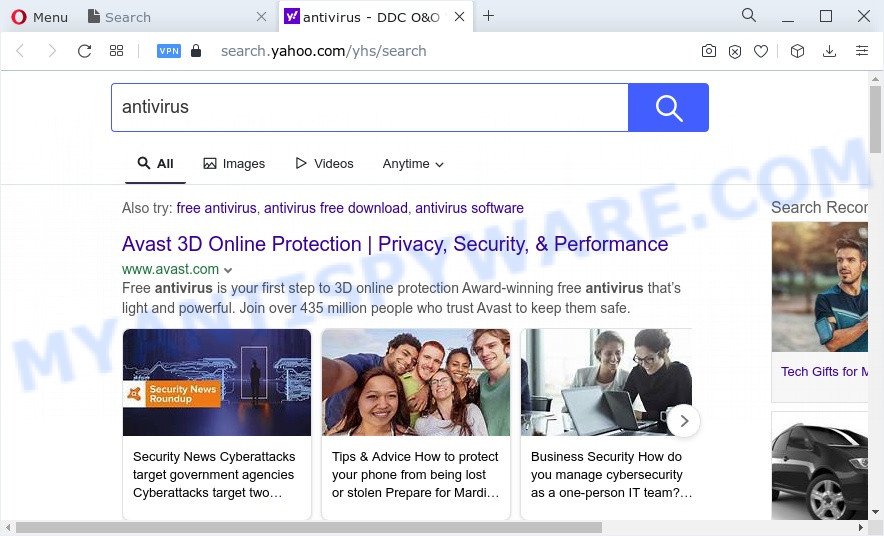Viewport: 884px width, 536px height.
Task: Submit search with blue magnifier button
Action: [x=669, y=107]
